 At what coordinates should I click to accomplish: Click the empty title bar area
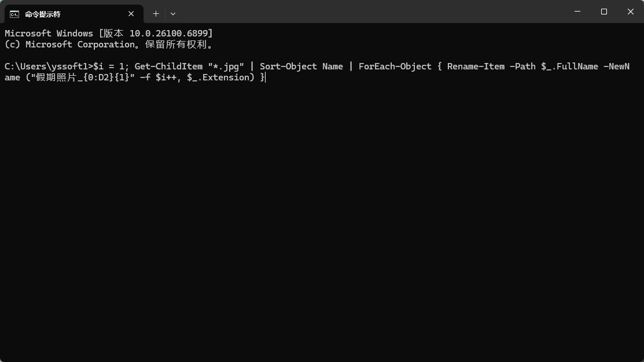(370, 13)
